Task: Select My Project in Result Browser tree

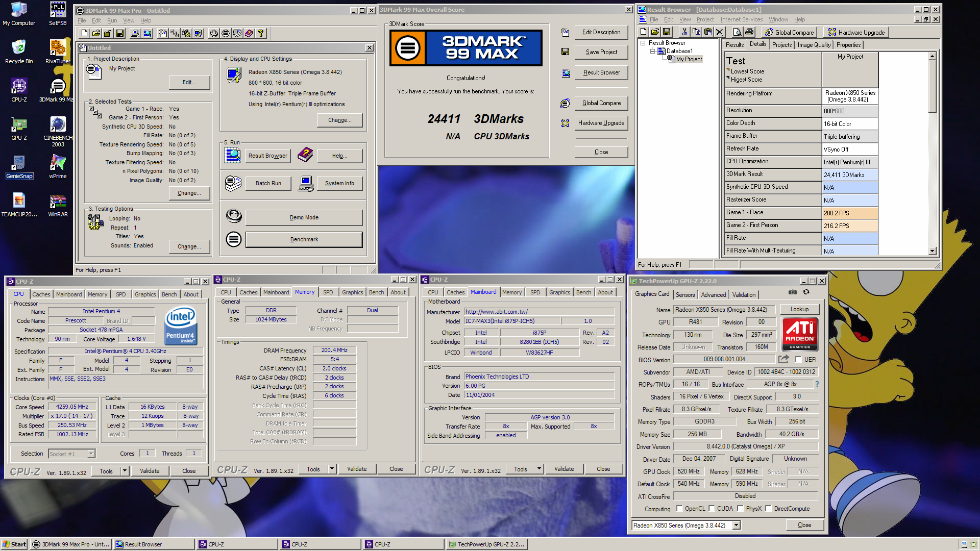Action: 689,59
